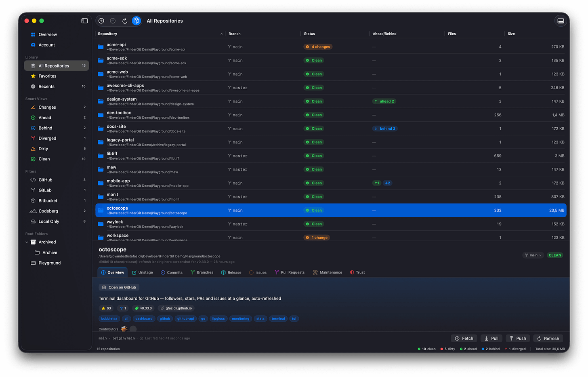
Task: Click the lipgloss topic tag
Action: tap(218, 319)
